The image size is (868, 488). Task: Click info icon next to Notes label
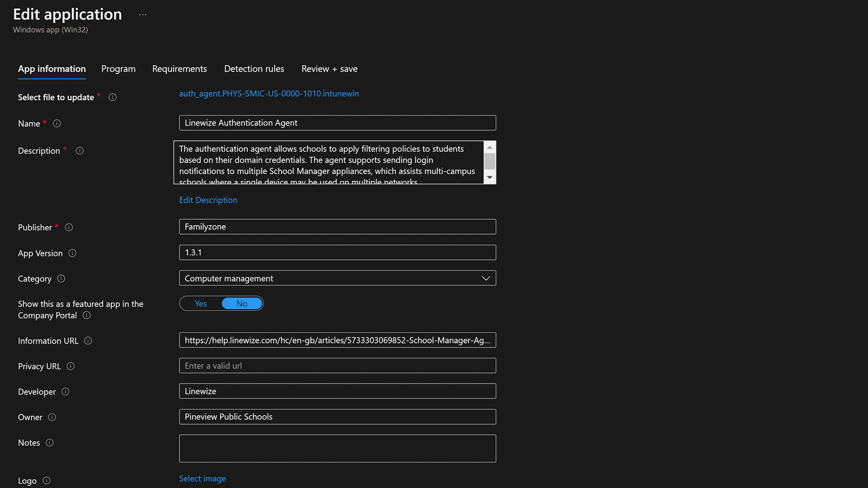pos(50,442)
